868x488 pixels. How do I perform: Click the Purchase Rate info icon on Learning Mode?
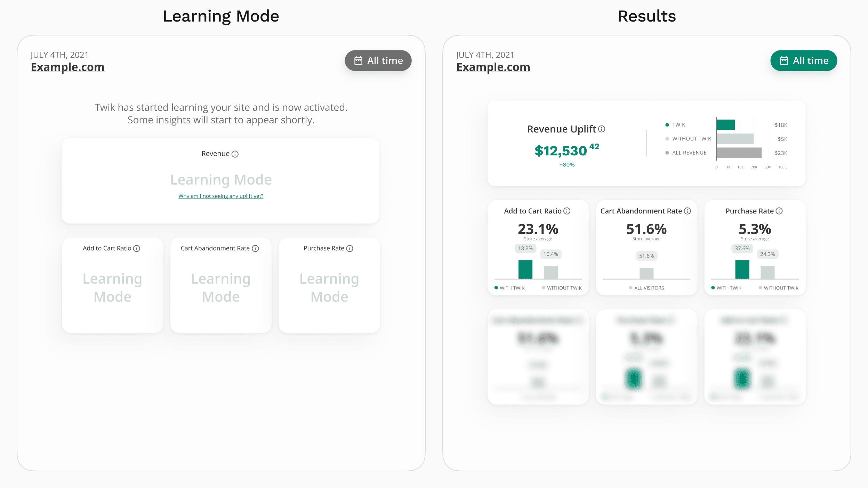pyautogui.click(x=349, y=248)
